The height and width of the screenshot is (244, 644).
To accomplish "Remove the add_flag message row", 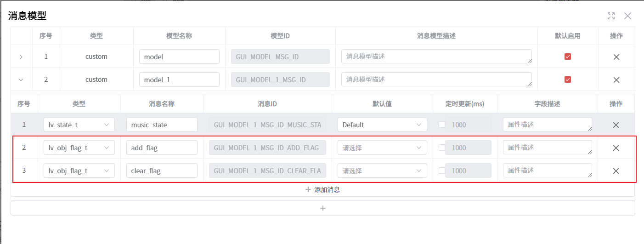I will coord(616,148).
